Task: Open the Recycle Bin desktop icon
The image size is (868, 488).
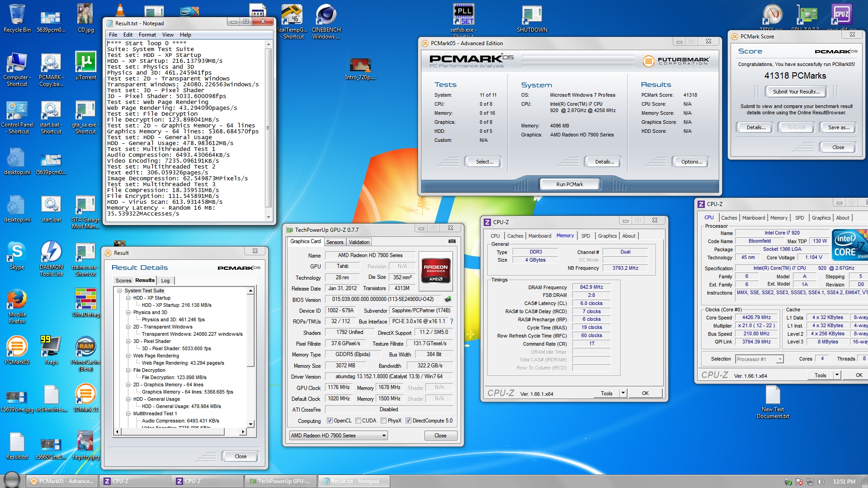Action: click(17, 18)
